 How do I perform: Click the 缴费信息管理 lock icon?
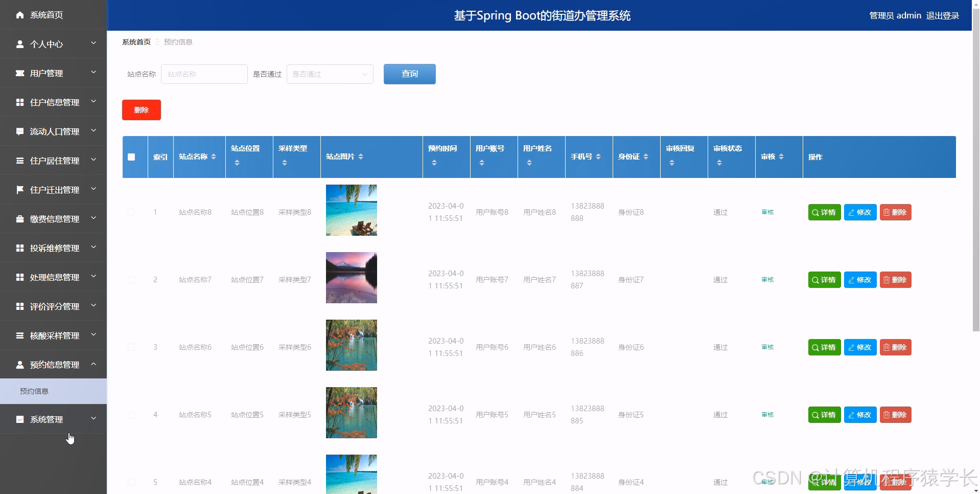pyautogui.click(x=19, y=218)
